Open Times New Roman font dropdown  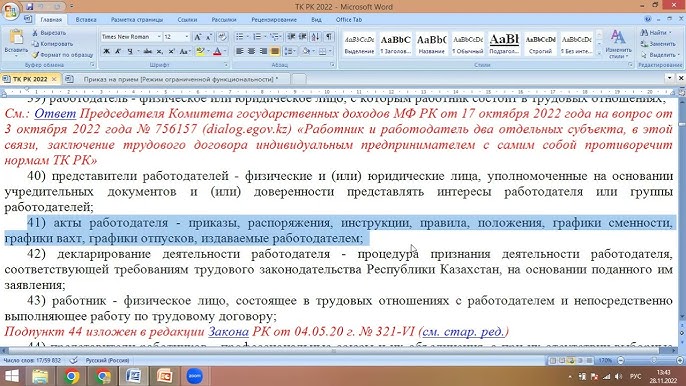(159, 37)
